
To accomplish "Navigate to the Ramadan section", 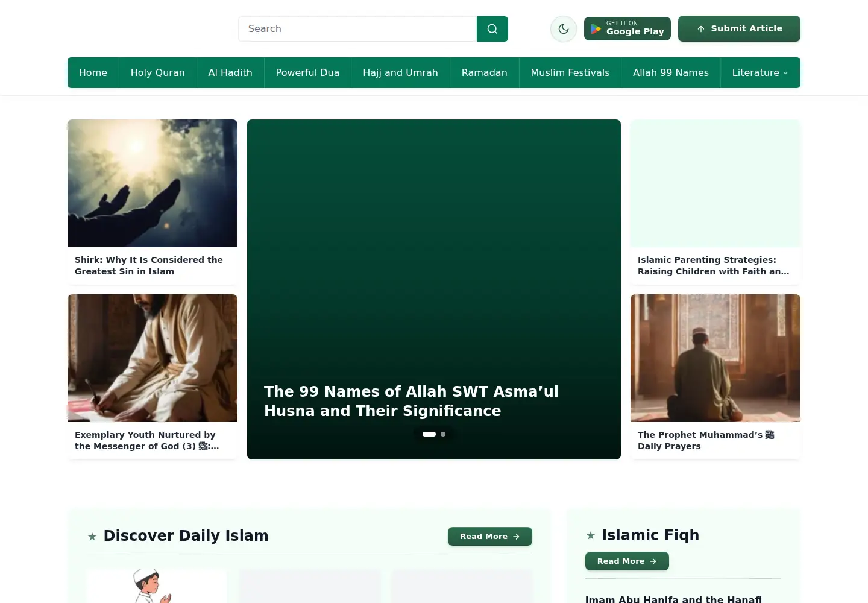I will [485, 72].
